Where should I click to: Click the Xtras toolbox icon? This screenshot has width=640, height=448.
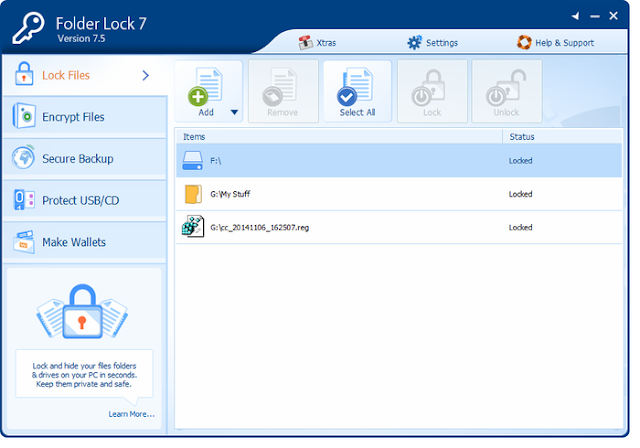tap(305, 42)
